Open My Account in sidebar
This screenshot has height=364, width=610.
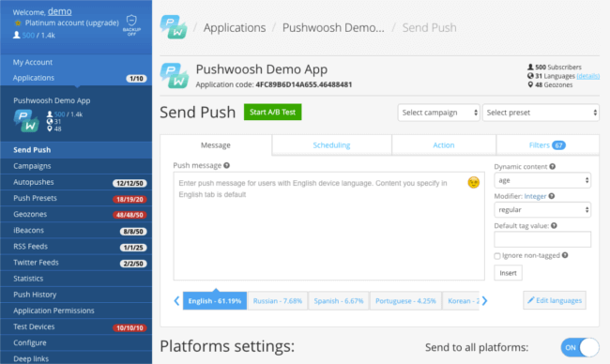point(76,62)
